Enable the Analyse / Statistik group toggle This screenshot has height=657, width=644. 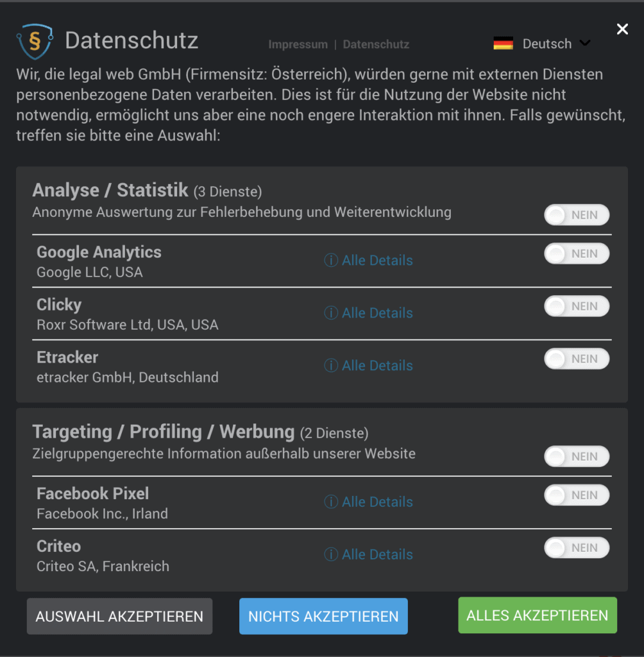[576, 215]
